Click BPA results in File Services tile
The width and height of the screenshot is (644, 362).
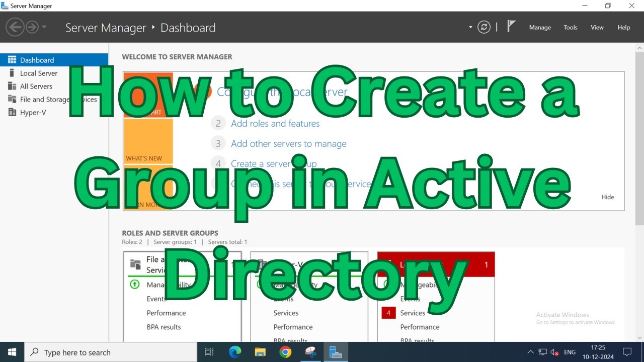(164, 327)
